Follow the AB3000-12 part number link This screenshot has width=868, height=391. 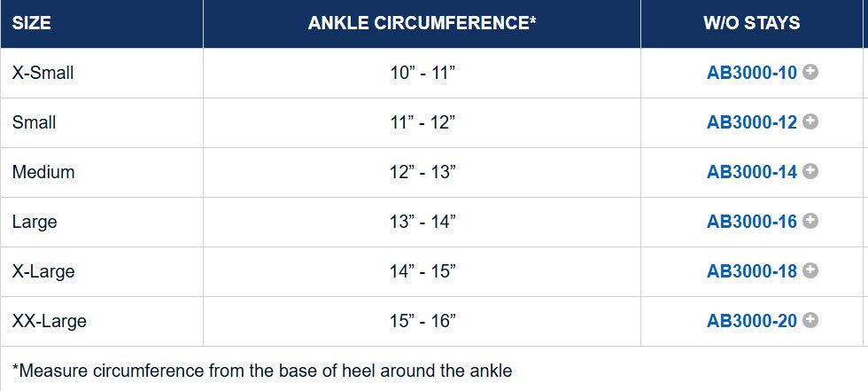point(752,122)
